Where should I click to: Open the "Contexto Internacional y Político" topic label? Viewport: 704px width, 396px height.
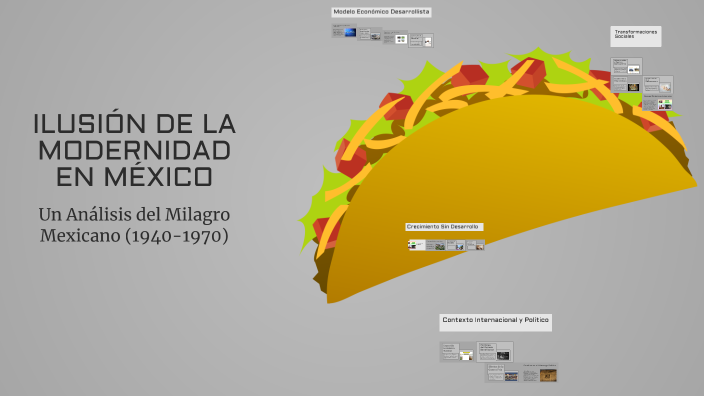pyautogui.click(x=495, y=322)
